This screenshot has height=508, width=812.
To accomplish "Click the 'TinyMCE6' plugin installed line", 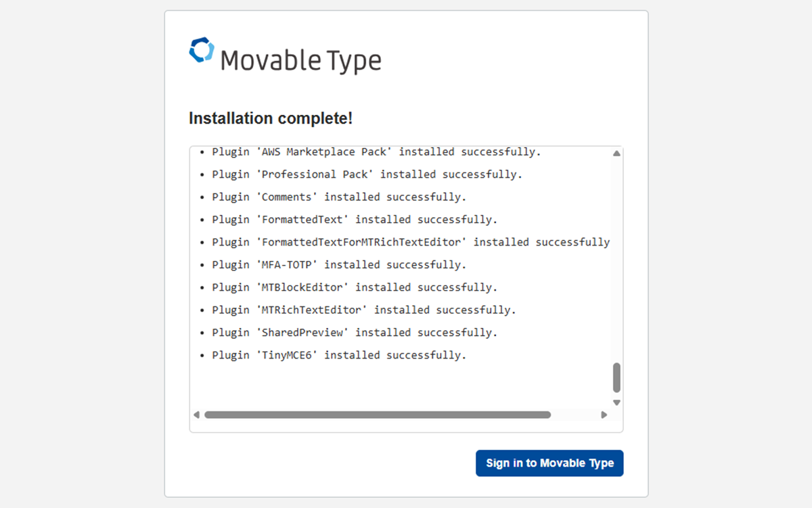I will [339, 355].
